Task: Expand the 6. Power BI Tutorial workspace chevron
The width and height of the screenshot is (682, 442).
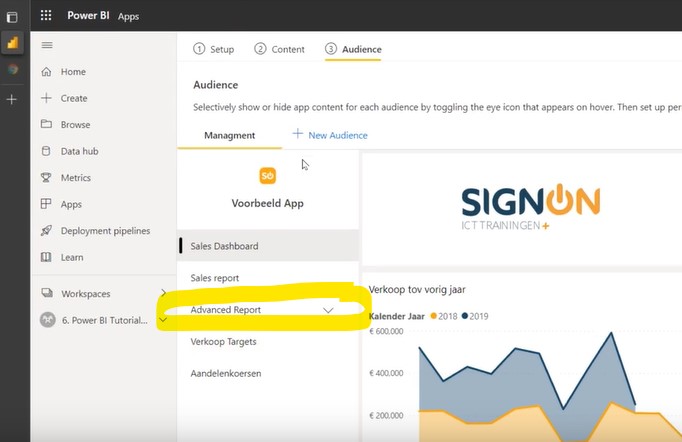Action: (x=163, y=320)
